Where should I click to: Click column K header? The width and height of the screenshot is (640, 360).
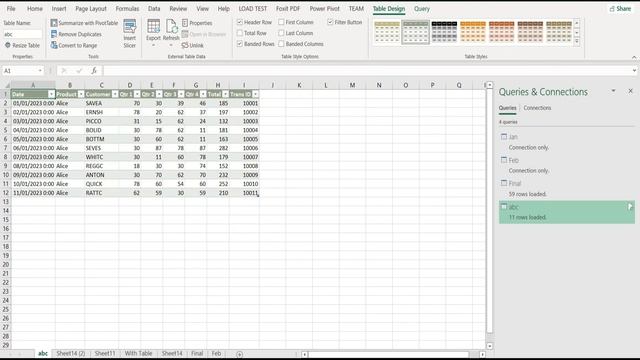(299, 85)
